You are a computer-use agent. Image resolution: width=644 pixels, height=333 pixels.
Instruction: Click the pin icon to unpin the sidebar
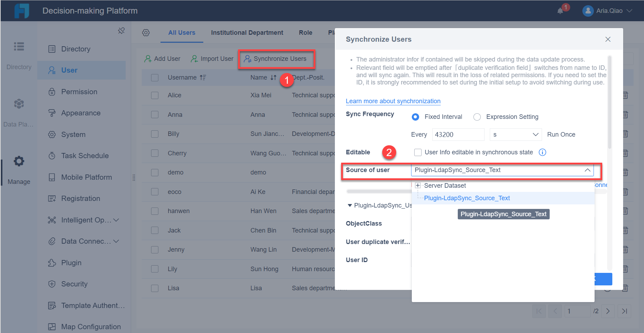[x=121, y=31]
